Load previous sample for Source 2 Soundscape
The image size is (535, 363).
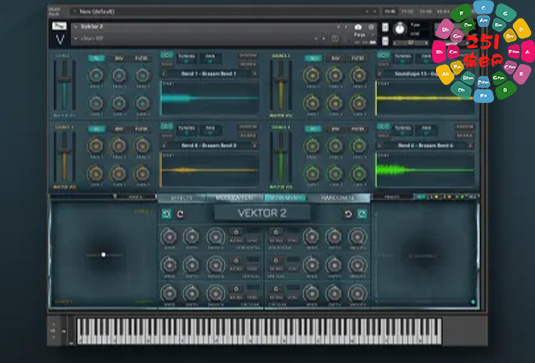click(380, 74)
